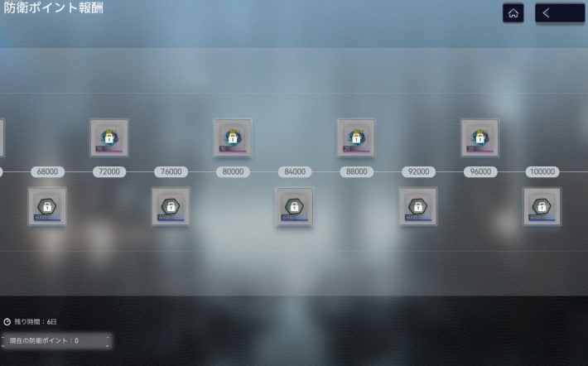This screenshot has width=588, height=366.
Task: Select the locked reward above 72000
Action: coord(109,137)
